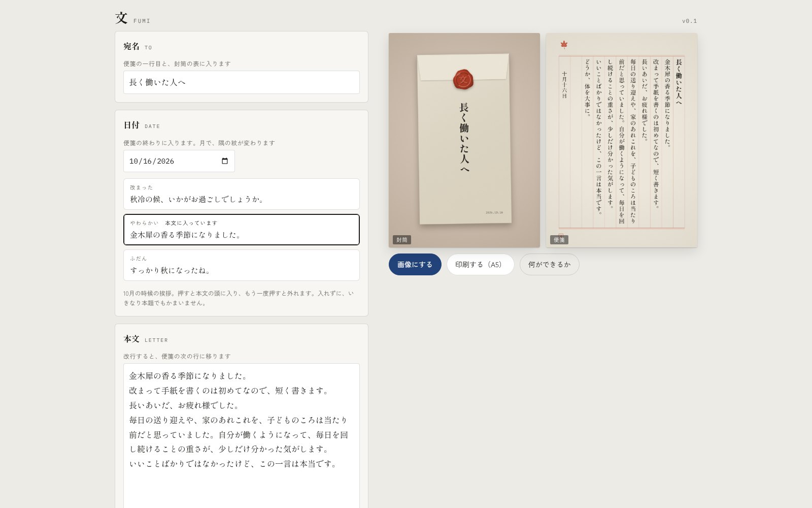Click the 画像にする button
Image resolution: width=812 pixels, height=508 pixels.
pos(415,265)
